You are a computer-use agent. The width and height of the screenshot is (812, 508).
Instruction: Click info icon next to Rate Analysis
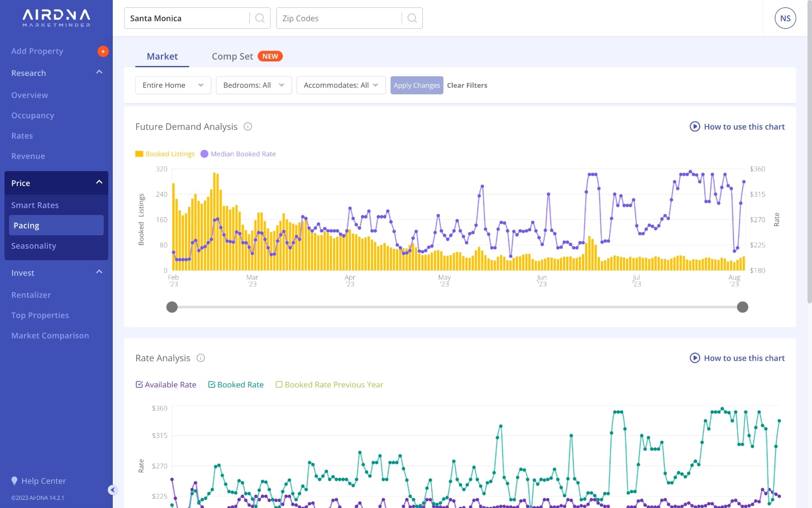pos(201,358)
